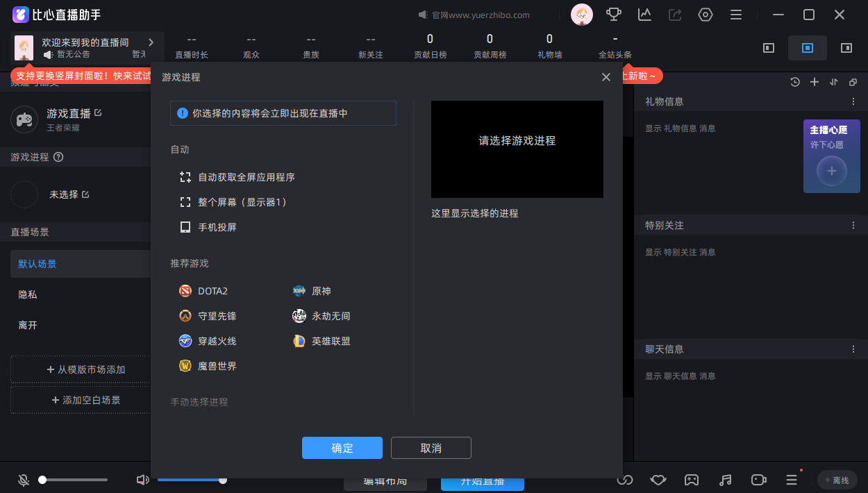Click the camera record icon in bottom toolbar

758,480
